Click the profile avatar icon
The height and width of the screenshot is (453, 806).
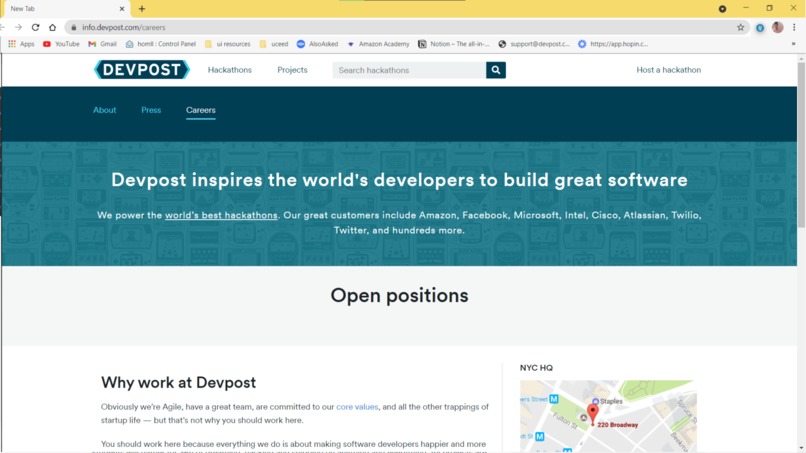(x=777, y=27)
